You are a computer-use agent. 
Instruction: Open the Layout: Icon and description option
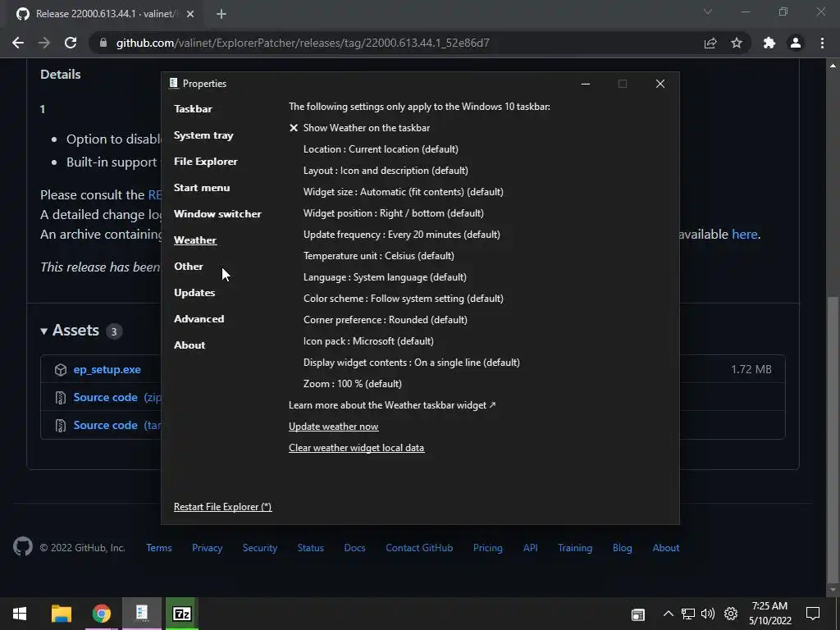tap(386, 171)
